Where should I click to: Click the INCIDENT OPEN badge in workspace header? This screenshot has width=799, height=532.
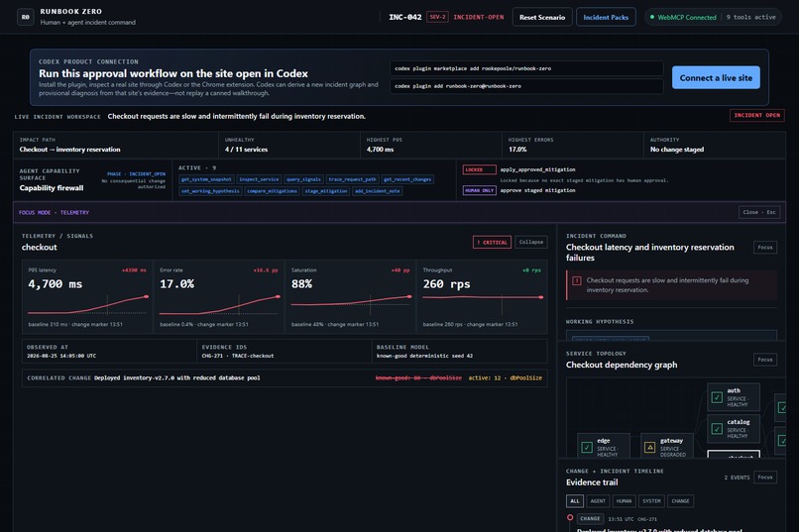[x=756, y=115]
